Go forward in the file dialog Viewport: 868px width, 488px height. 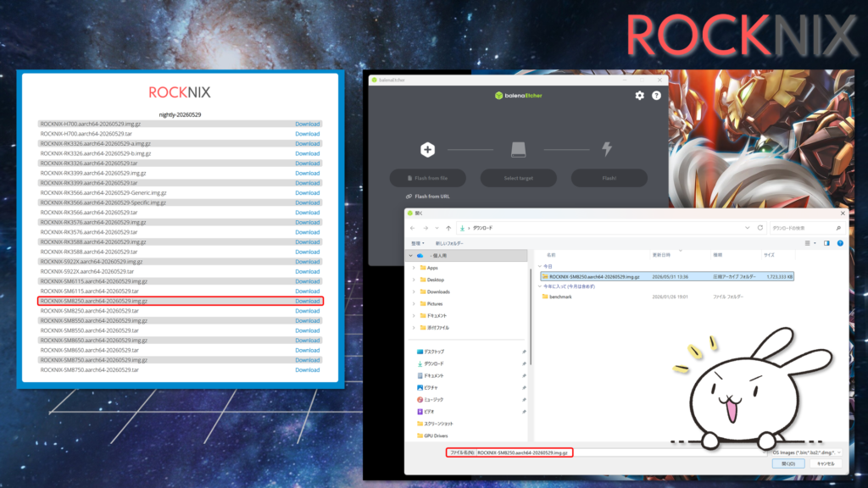click(x=426, y=228)
